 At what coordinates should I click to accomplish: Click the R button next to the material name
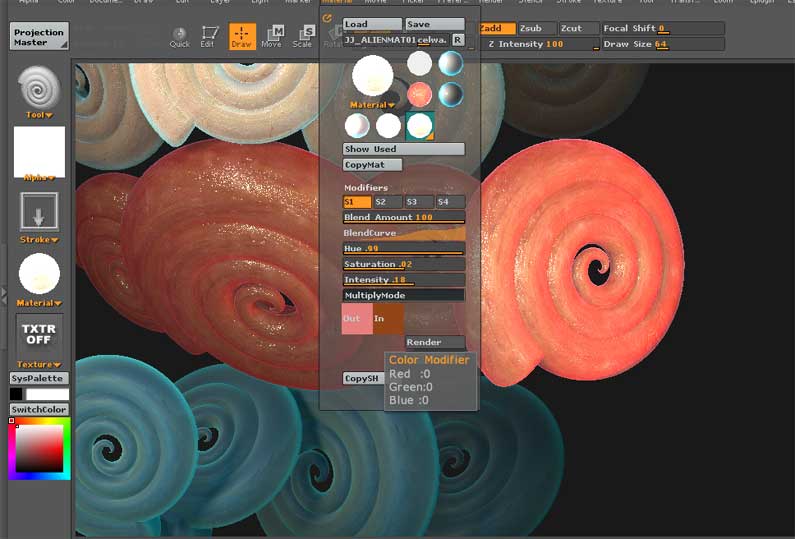click(x=458, y=40)
